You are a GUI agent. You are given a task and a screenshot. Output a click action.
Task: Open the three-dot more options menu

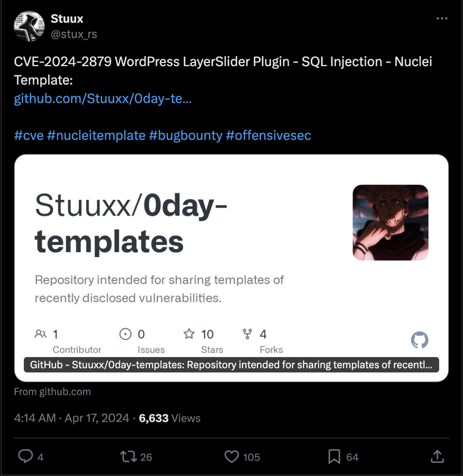point(442,18)
